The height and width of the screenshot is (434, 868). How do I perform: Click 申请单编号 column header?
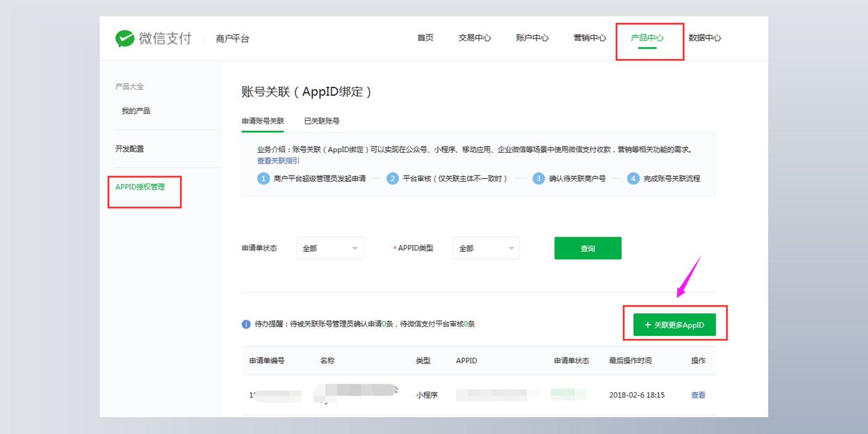(x=267, y=361)
